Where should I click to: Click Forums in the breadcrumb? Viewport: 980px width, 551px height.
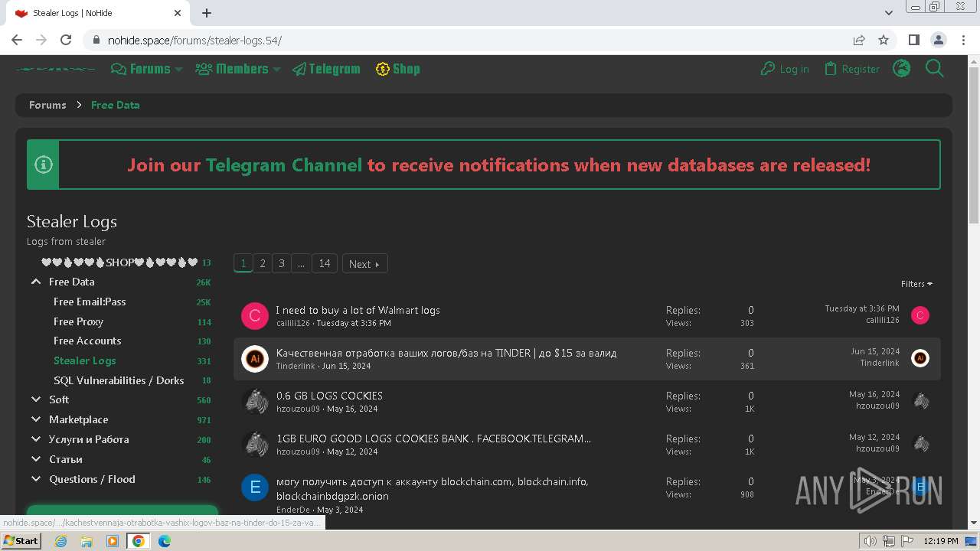(47, 105)
